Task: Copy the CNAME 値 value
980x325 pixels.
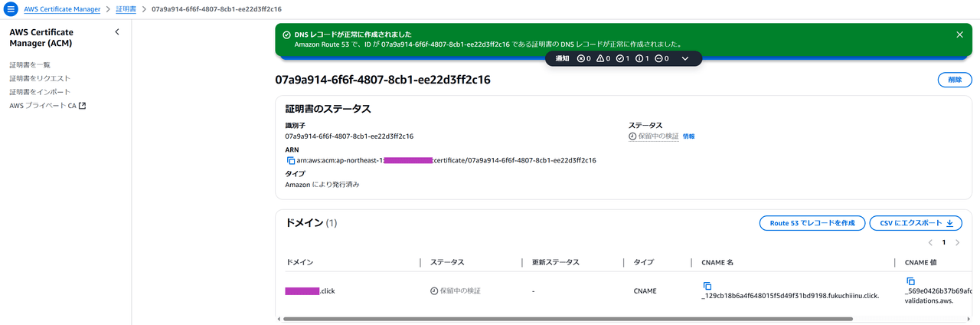Action: pos(911,282)
